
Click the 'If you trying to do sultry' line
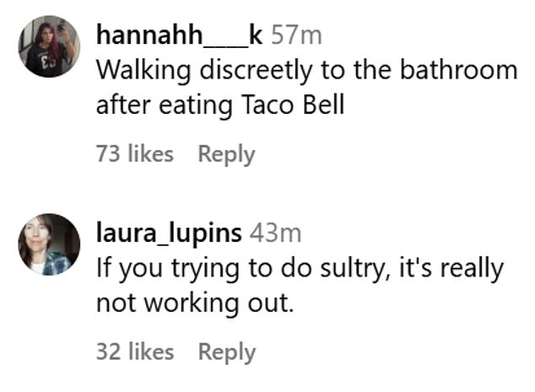click(x=300, y=270)
